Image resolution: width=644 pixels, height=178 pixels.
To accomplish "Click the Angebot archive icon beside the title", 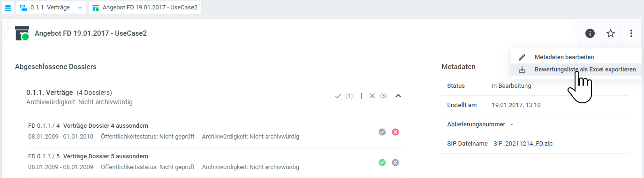I will pyautogui.click(x=22, y=33).
